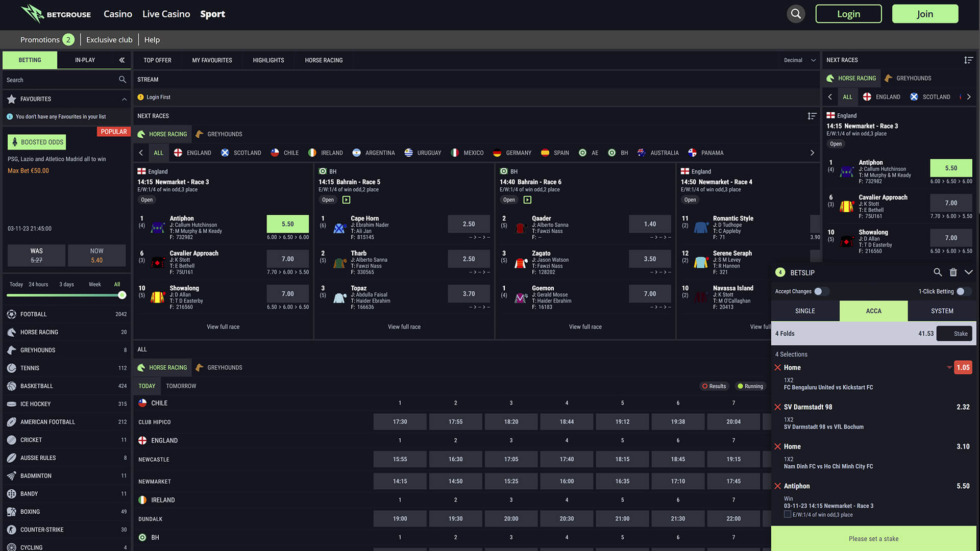The image size is (980, 551).
Task: Select Qaader odds 1.40
Action: (x=650, y=224)
